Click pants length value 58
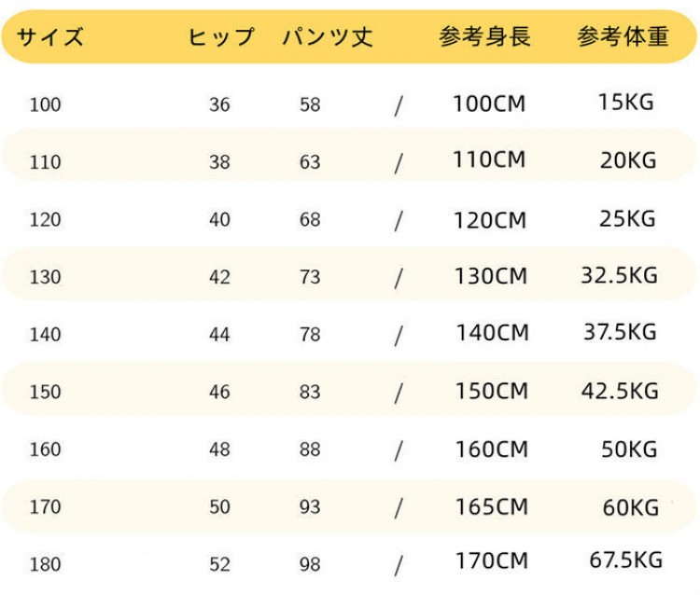The image size is (700, 595). pos(310,104)
